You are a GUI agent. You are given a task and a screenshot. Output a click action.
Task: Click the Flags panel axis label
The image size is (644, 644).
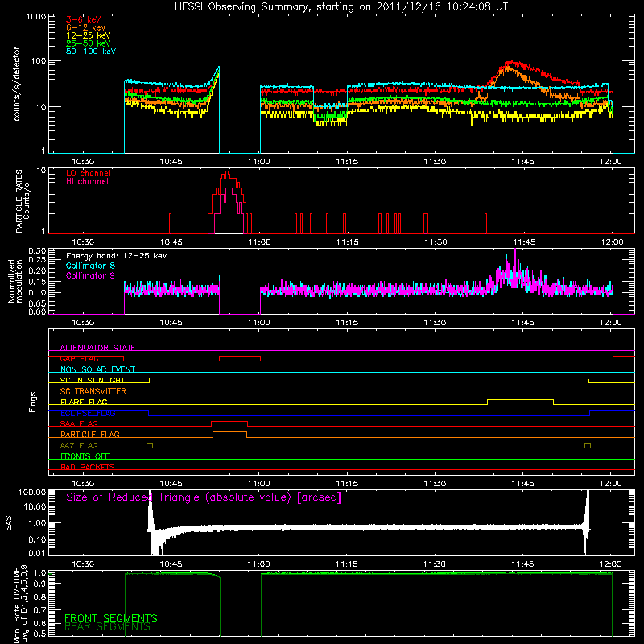click(x=32, y=402)
